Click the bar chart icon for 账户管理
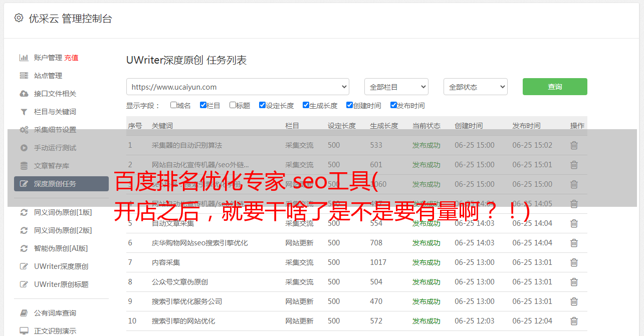 pos(24,58)
